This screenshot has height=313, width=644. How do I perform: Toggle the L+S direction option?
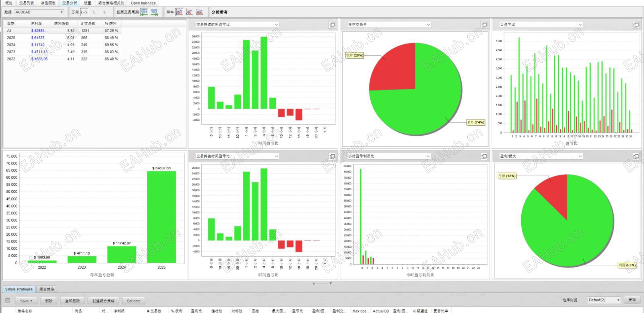pyautogui.click(x=84, y=12)
